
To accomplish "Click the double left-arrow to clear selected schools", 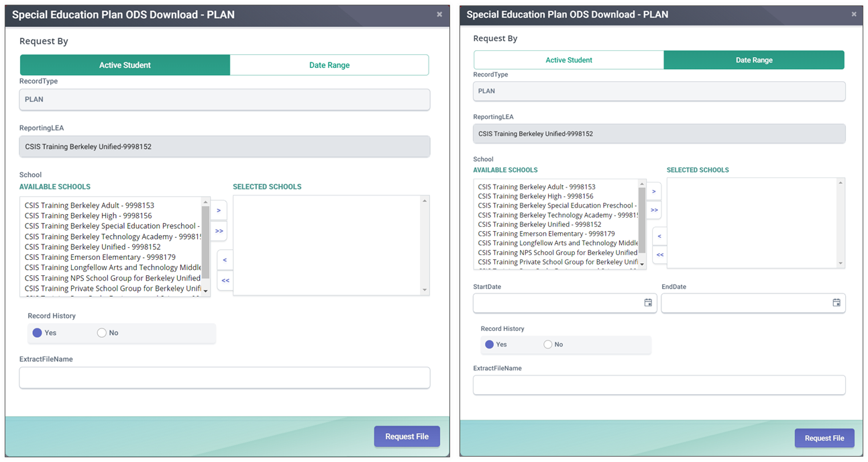I will click(x=225, y=281).
